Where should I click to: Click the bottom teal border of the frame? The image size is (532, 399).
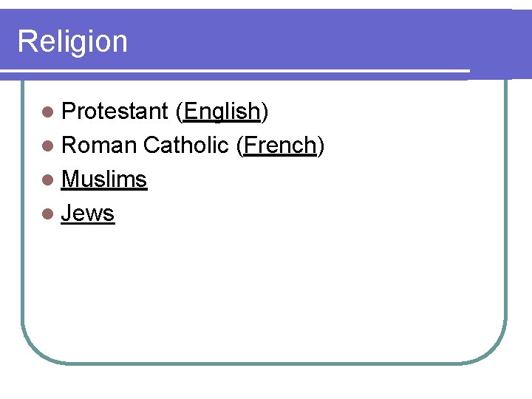(x=266, y=363)
